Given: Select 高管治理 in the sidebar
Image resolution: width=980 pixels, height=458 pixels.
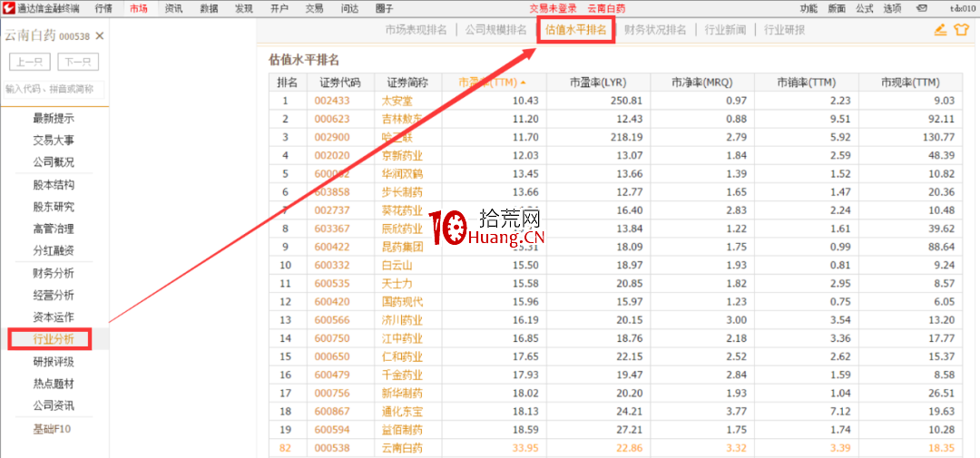Looking at the screenshot, I should [x=54, y=229].
